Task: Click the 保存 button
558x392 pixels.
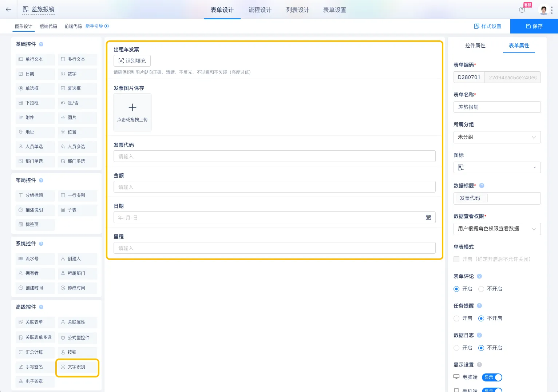Action: pos(534,26)
